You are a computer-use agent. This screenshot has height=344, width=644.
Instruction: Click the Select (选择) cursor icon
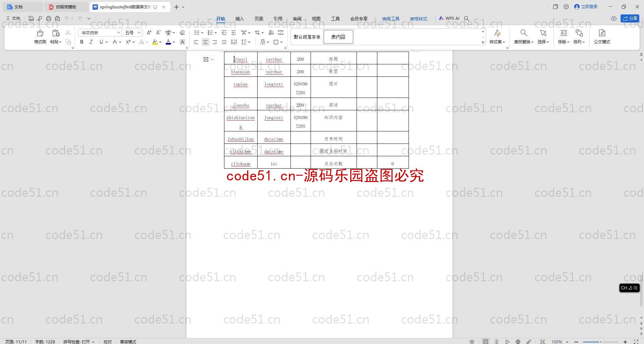pyautogui.click(x=543, y=33)
